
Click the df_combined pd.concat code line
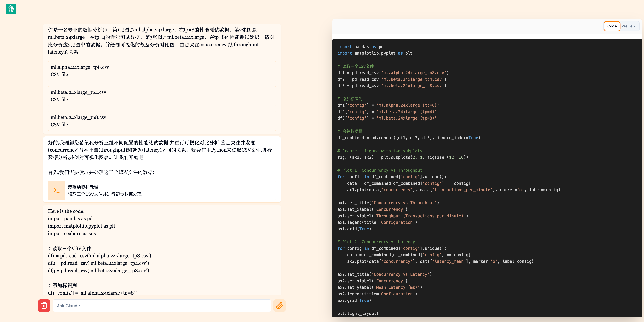409,138
